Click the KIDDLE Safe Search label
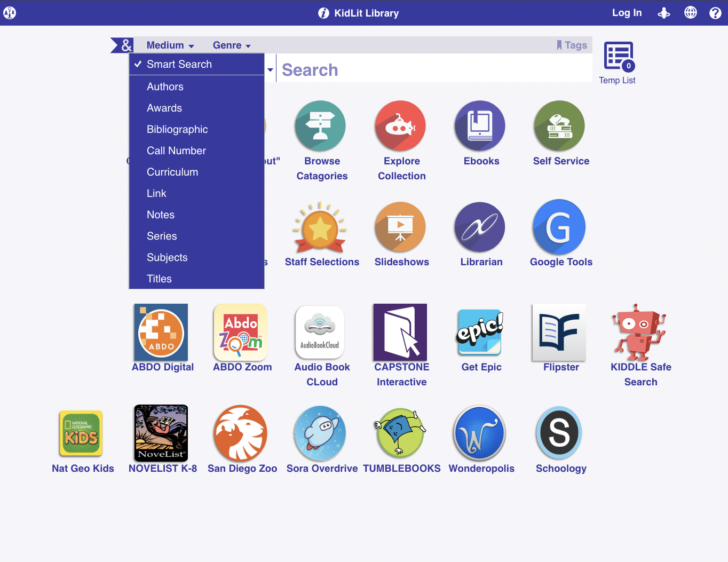The image size is (728, 562). tap(641, 374)
